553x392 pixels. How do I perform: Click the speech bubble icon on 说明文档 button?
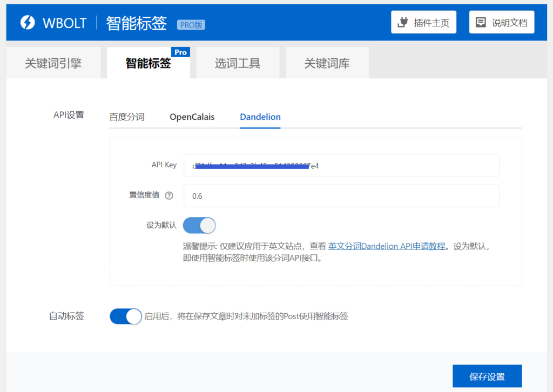pos(481,22)
